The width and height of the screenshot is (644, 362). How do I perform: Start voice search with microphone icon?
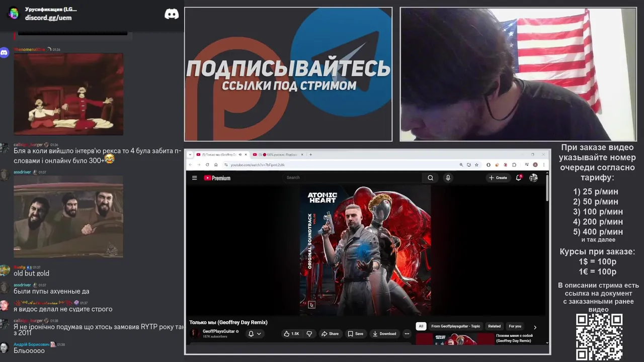tap(448, 177)
